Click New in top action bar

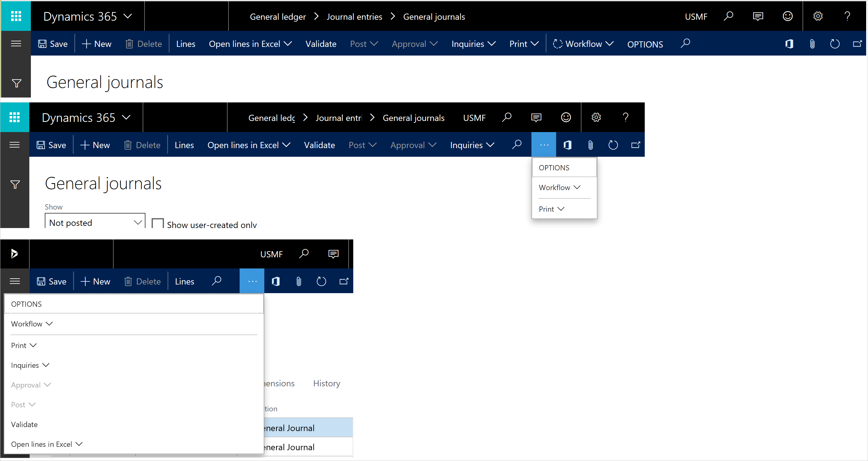(96, 44)
